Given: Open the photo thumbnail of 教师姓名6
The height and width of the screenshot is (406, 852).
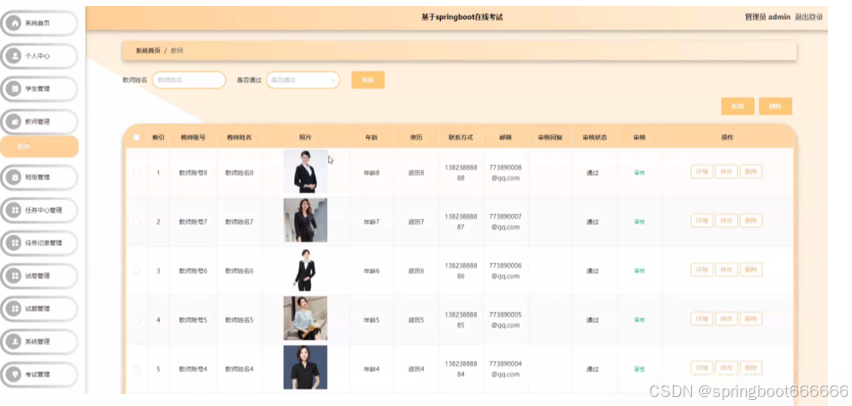Looking at the screenshot, I should (x=305, y=269).
